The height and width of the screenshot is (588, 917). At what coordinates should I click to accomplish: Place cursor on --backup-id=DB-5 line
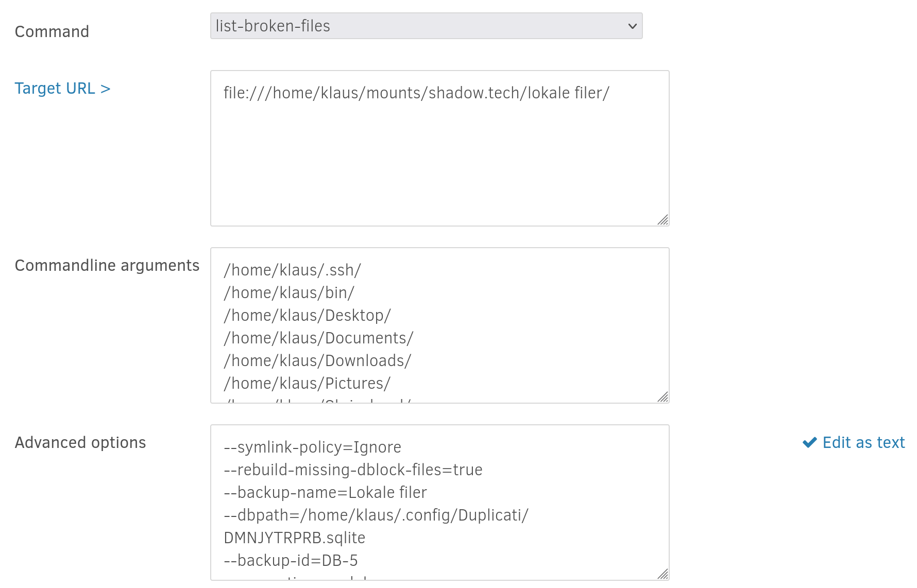pos(292,560)
